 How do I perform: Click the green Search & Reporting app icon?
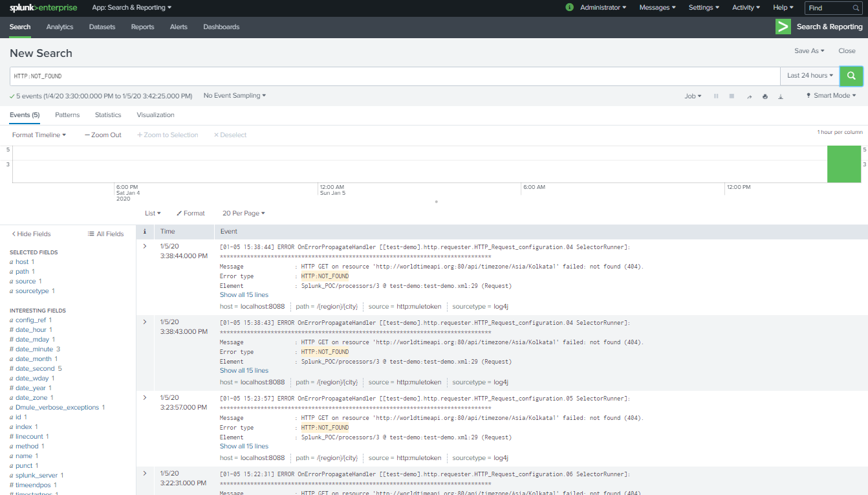coord(783,27)
